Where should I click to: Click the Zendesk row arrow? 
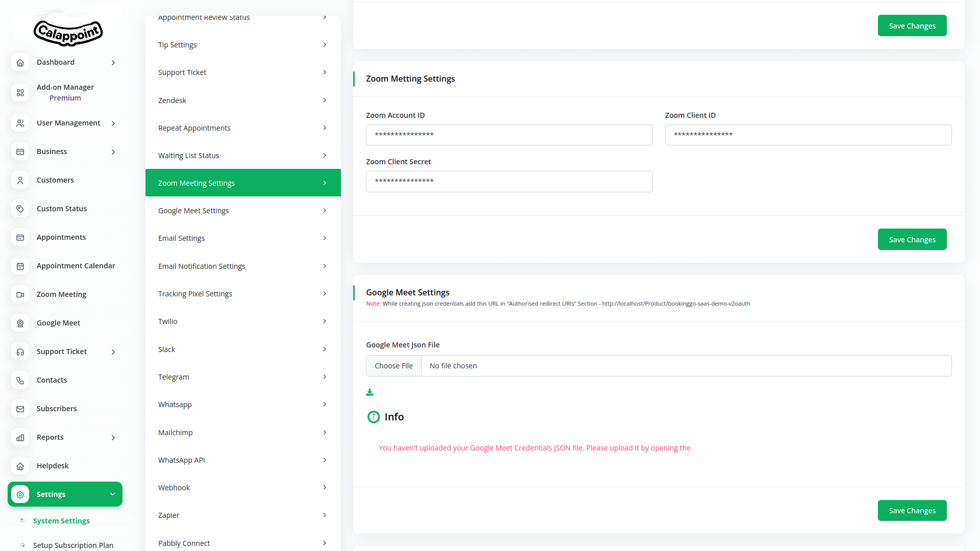pyautogui.click(x=325, y=101)
